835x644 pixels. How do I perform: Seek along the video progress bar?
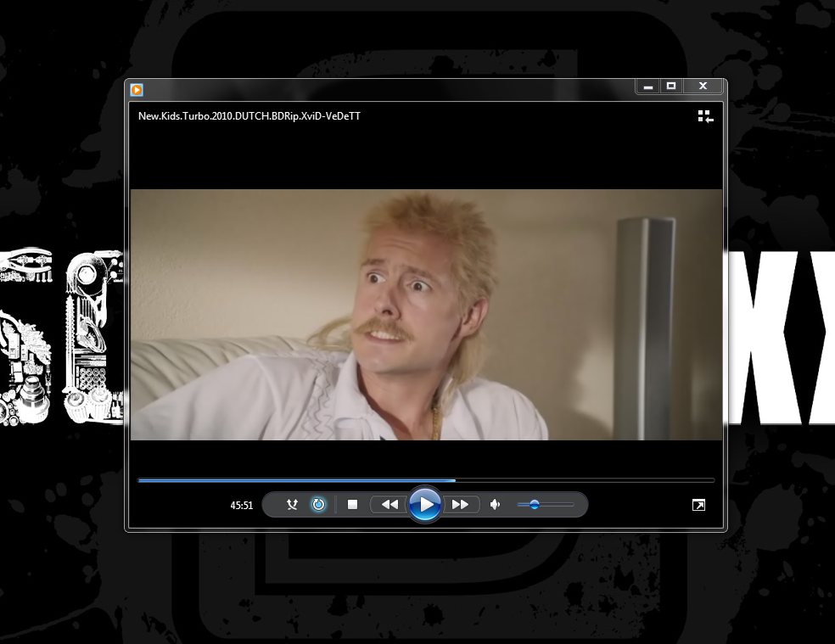[x=426, y=480]
